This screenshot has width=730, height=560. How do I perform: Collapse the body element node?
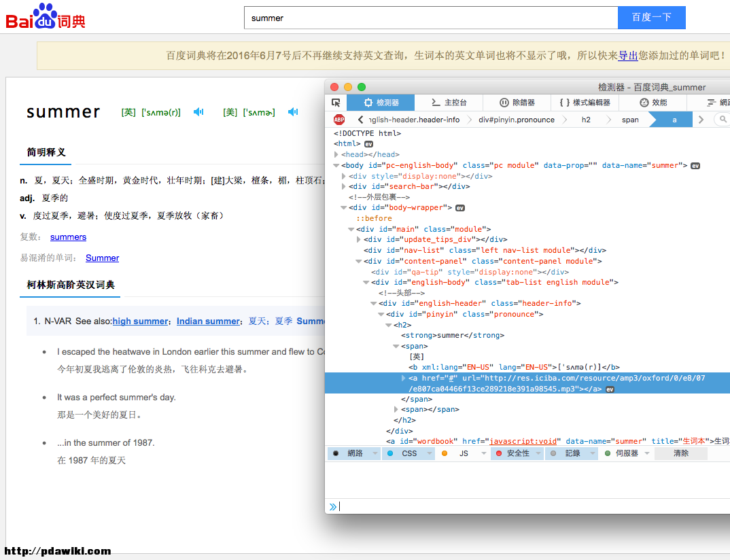336,165
